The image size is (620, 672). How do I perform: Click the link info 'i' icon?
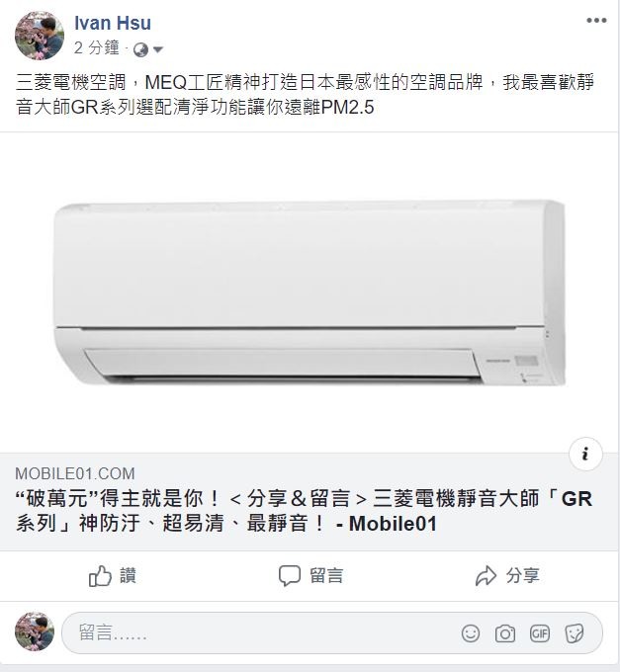click(585, 454)
